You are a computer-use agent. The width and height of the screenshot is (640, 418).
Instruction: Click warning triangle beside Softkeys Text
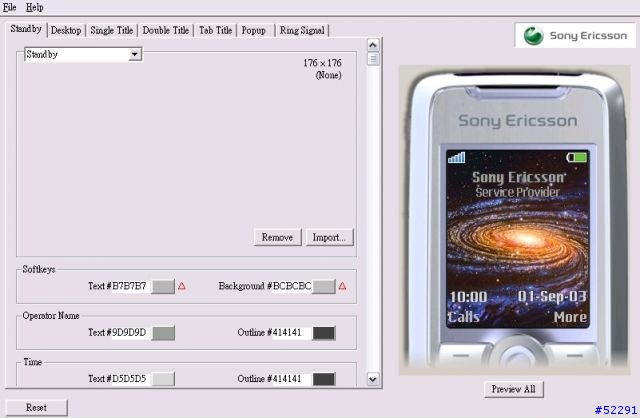[x=182, y=286]
